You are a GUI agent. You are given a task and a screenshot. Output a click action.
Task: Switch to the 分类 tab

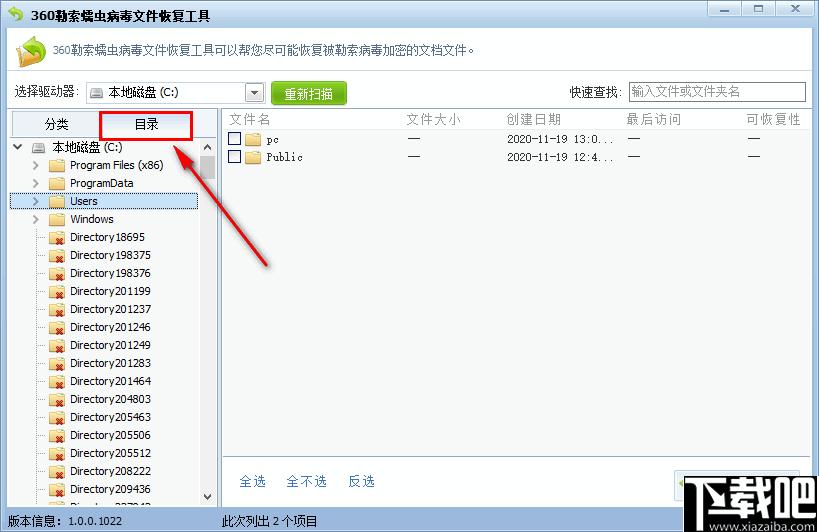click(x=56, y=124)
